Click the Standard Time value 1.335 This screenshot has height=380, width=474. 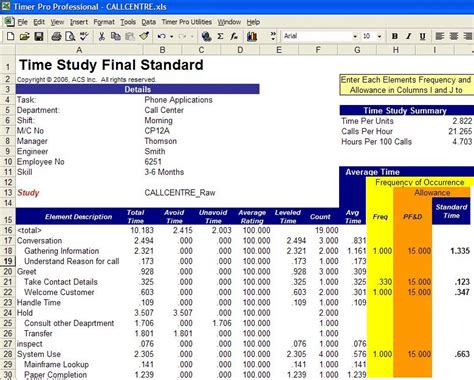click(x=460, y=251)
